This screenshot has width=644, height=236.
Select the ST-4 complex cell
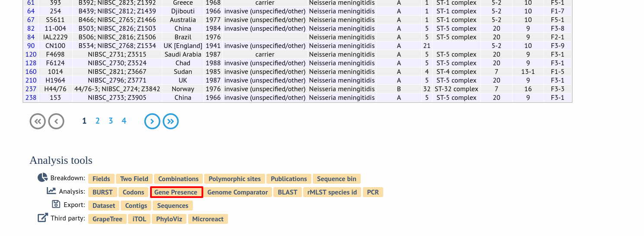click(457, 72)
